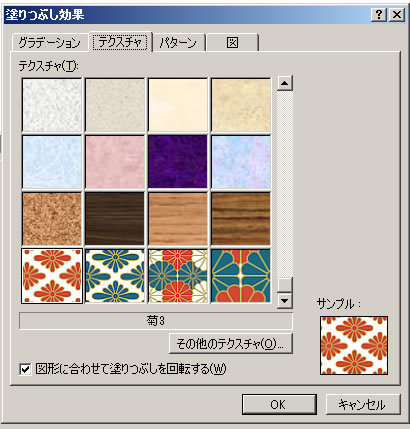The image size is (410, 429).
Task: Select large teal chrysanthemum texture
Action: coord(241,276)
